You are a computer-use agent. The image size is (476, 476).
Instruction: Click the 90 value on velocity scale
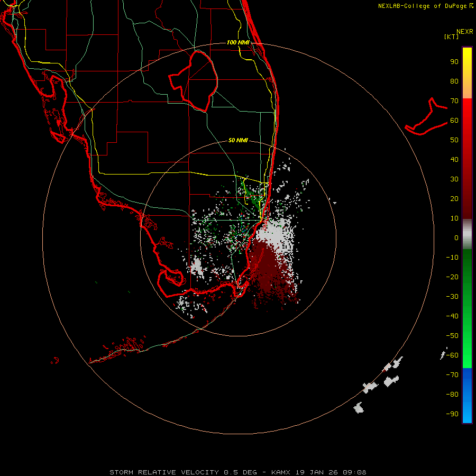(454, 62)
